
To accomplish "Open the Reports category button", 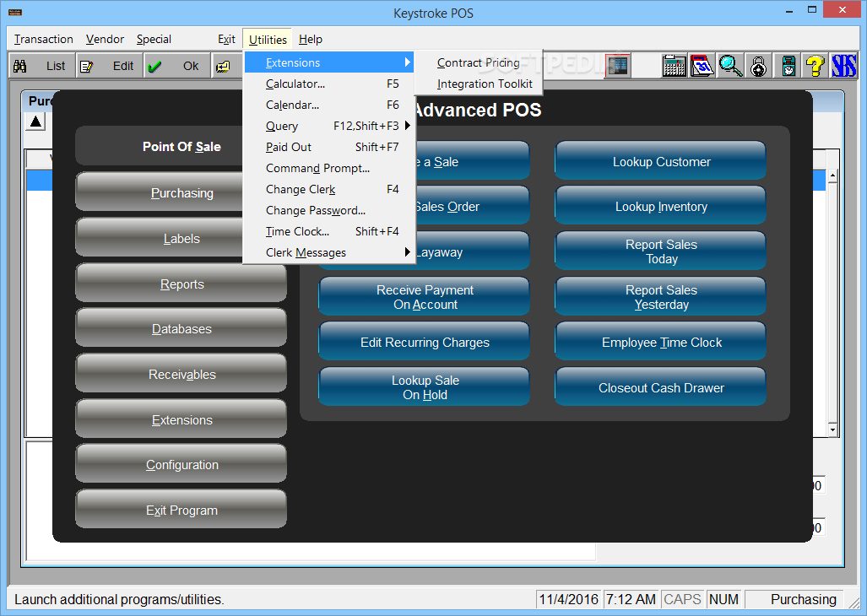I will coord(182,284).
